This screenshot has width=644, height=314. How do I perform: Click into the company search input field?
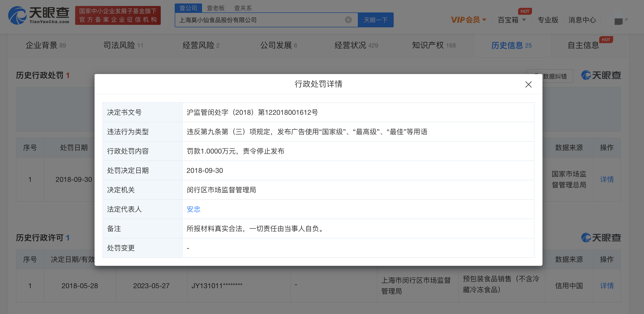coord(260,20)
